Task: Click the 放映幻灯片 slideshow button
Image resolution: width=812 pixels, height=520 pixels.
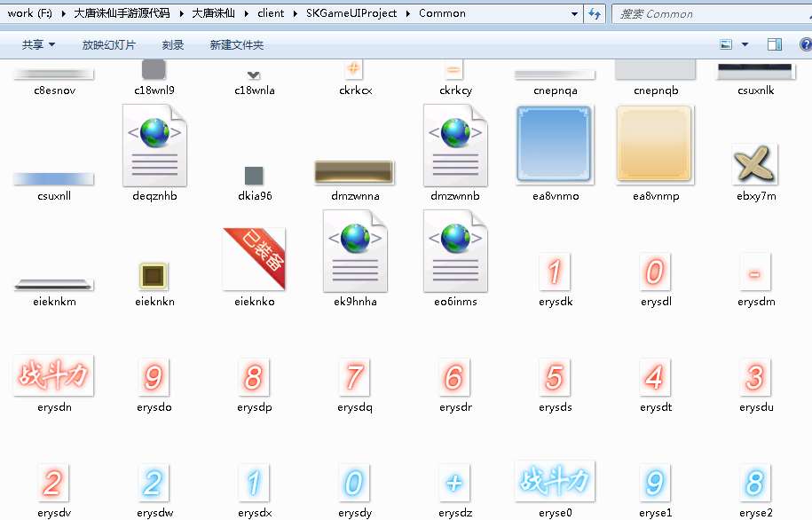Action: pos(108,44)
